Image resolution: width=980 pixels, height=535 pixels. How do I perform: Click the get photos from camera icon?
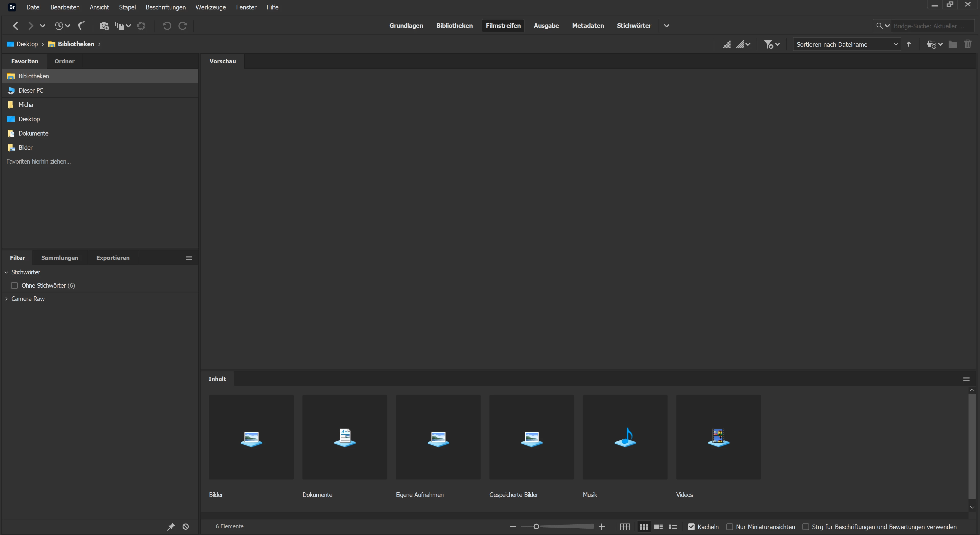pos(104,26)
